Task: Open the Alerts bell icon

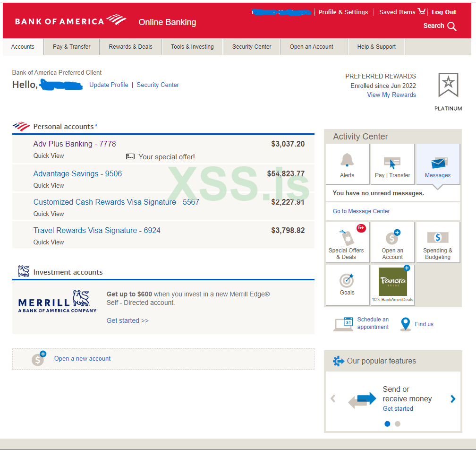Action: point(347,160)
